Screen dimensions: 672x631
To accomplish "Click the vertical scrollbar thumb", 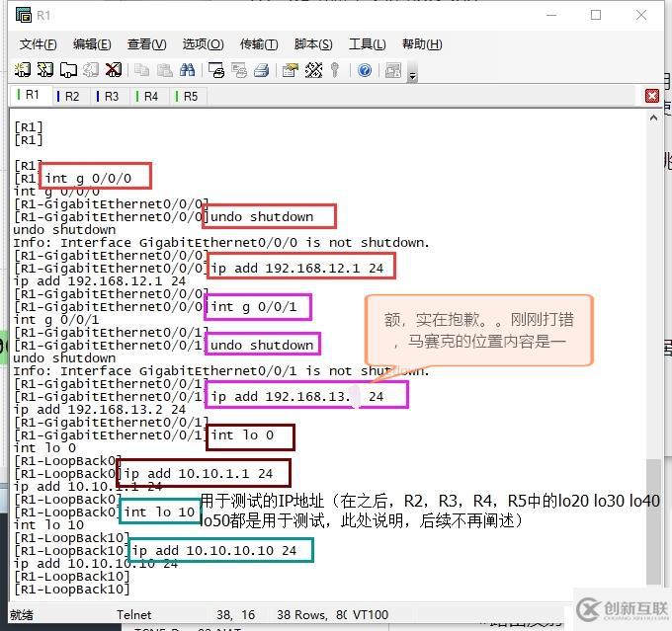I will click(653, 521).
